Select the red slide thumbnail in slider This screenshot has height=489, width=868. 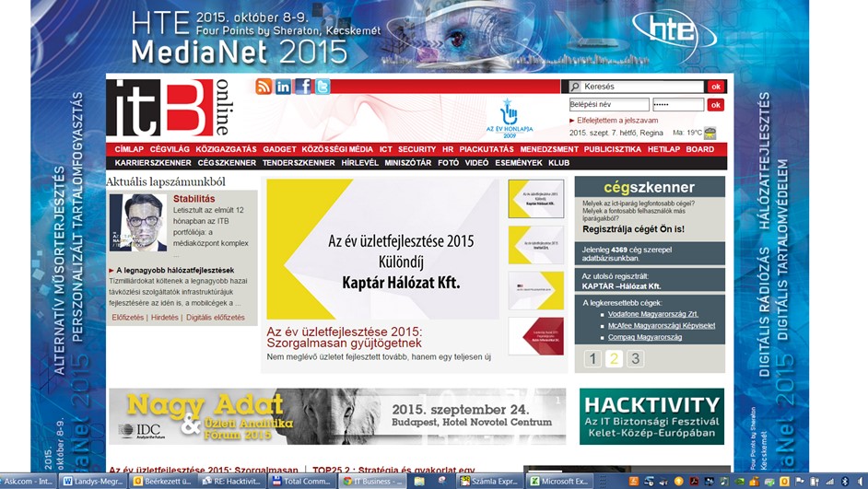click(536, 336)
